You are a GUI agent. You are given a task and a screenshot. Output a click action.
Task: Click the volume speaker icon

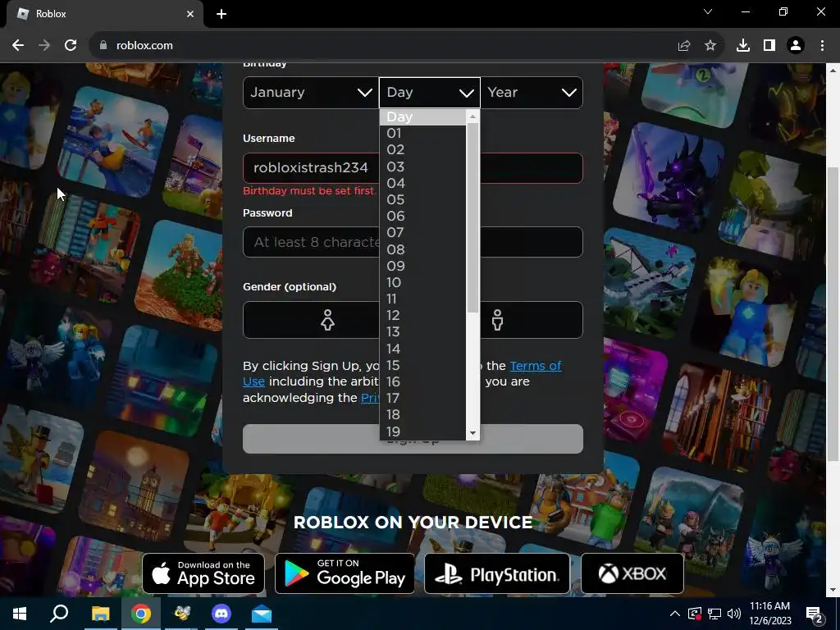tap(734, 614)
